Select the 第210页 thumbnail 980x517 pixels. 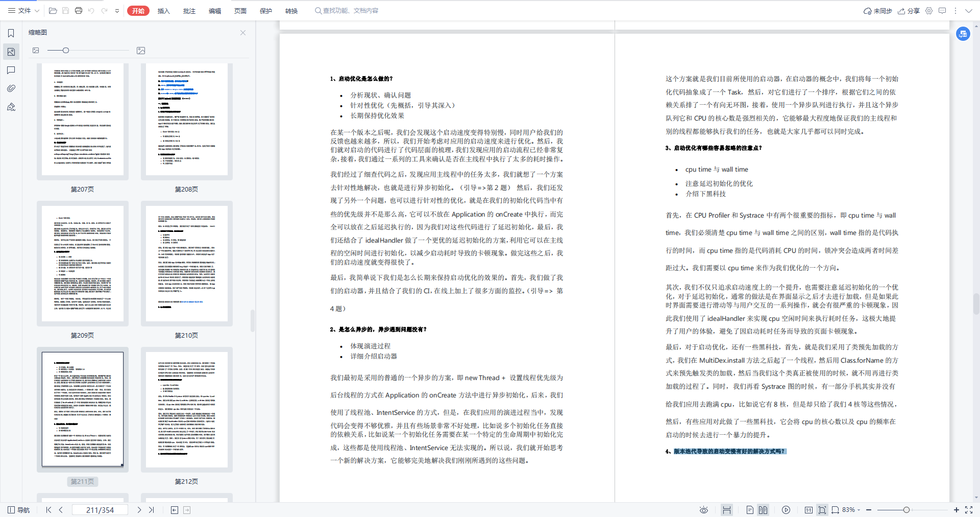tap(187, 264)
